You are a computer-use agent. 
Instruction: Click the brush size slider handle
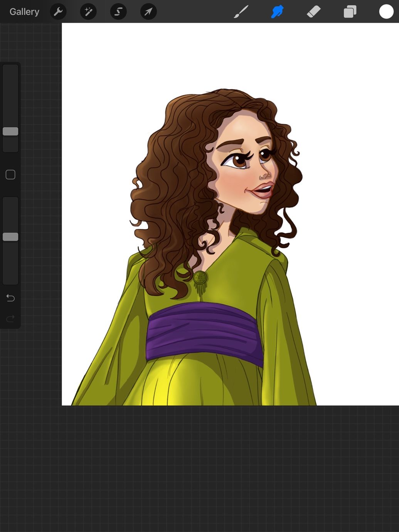pyautogui.click(x=10, y=131)
